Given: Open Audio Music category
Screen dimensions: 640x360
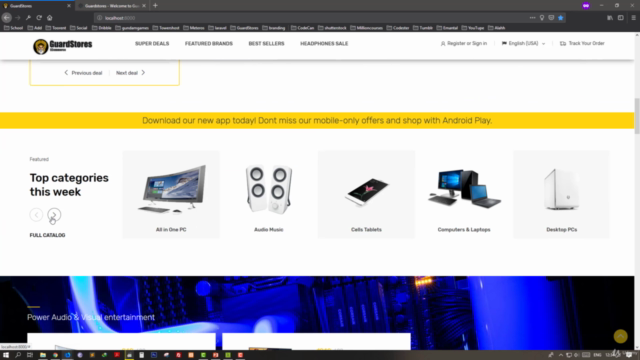Looking at the screenshot, I should pos(269,194).
